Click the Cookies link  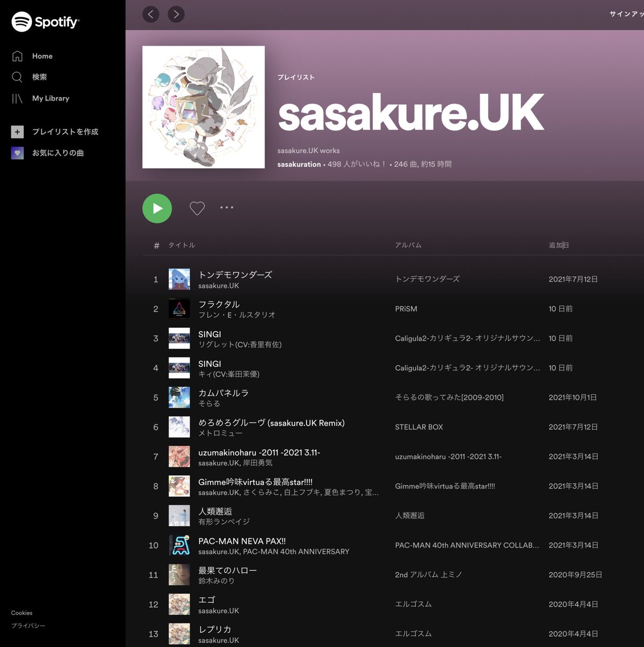point(22,613)
